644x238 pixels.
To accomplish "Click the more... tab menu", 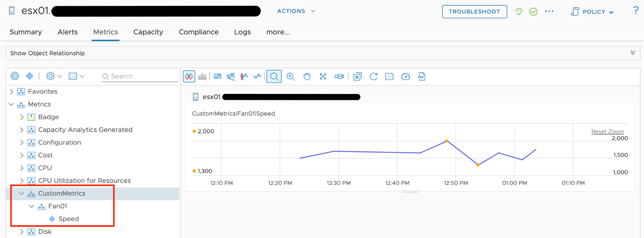I will coord(278,32).
